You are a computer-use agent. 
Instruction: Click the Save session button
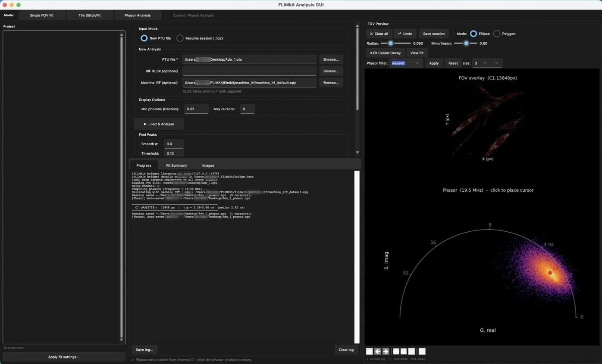point(434,34)
